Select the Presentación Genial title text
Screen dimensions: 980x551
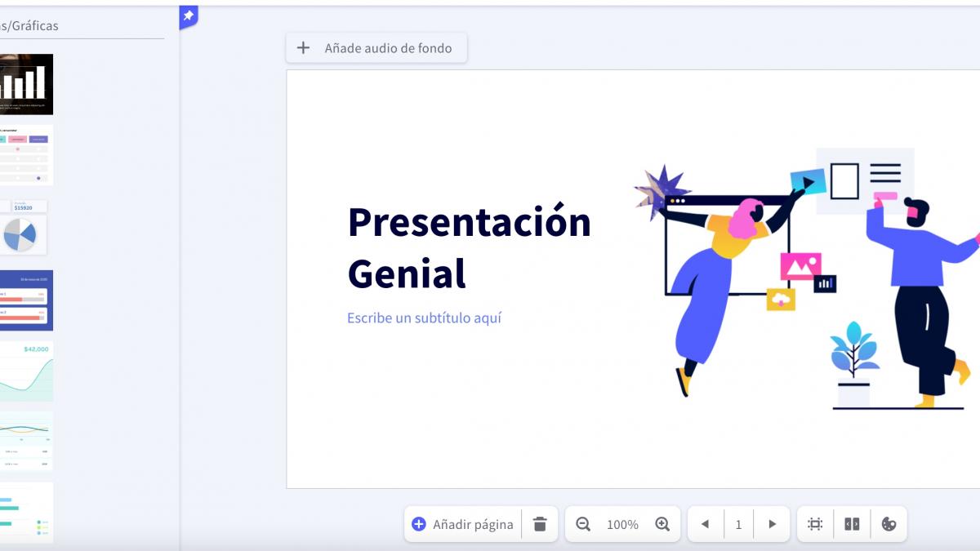tap(469, 247)
